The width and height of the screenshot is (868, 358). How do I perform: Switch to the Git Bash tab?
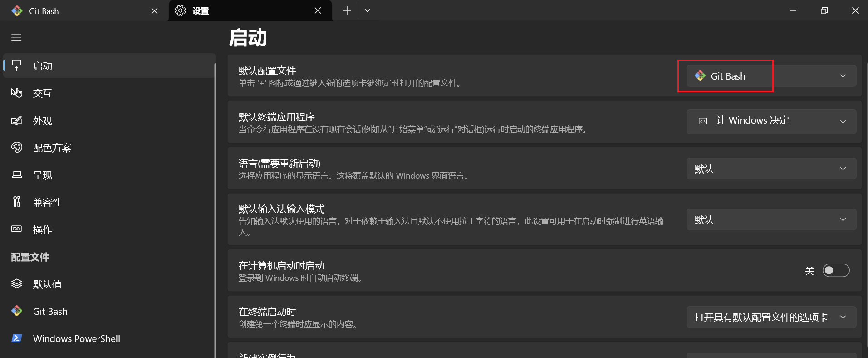click(x=84, y=11)
